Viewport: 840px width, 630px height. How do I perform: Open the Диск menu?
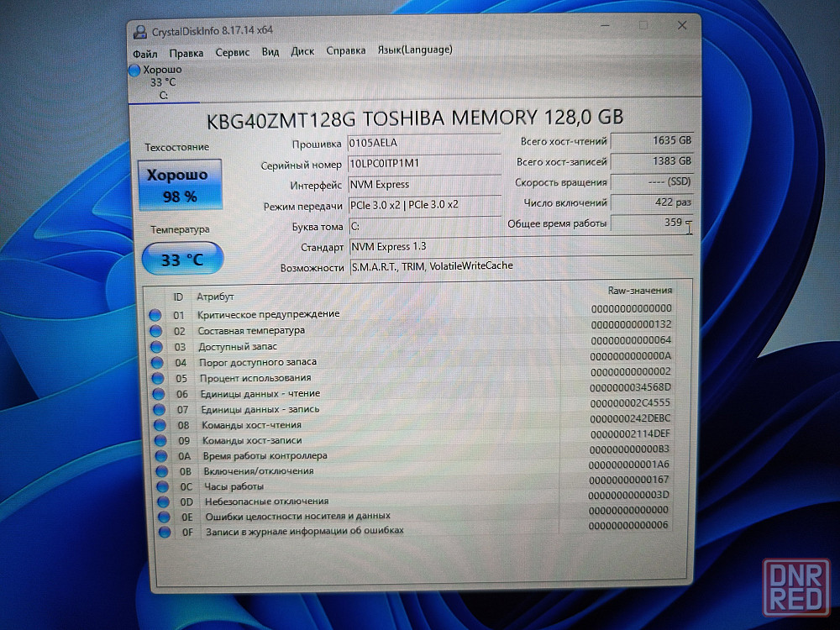point(302,51)
